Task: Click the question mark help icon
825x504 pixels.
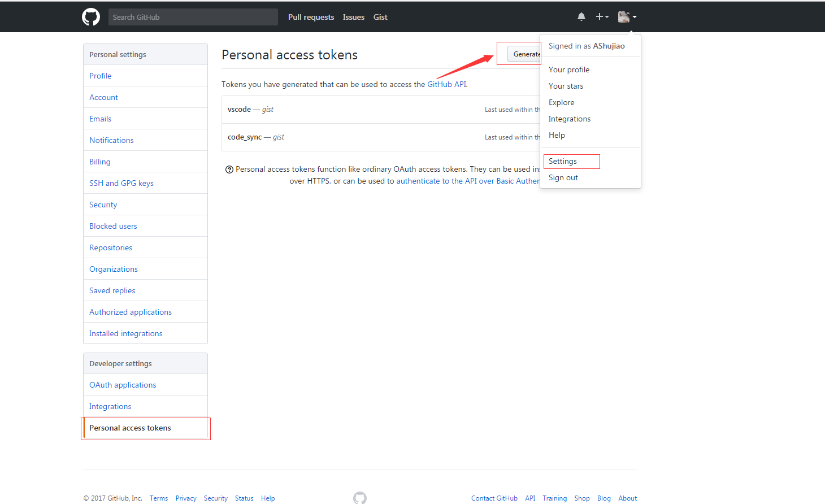Action: tap(229, 170)
